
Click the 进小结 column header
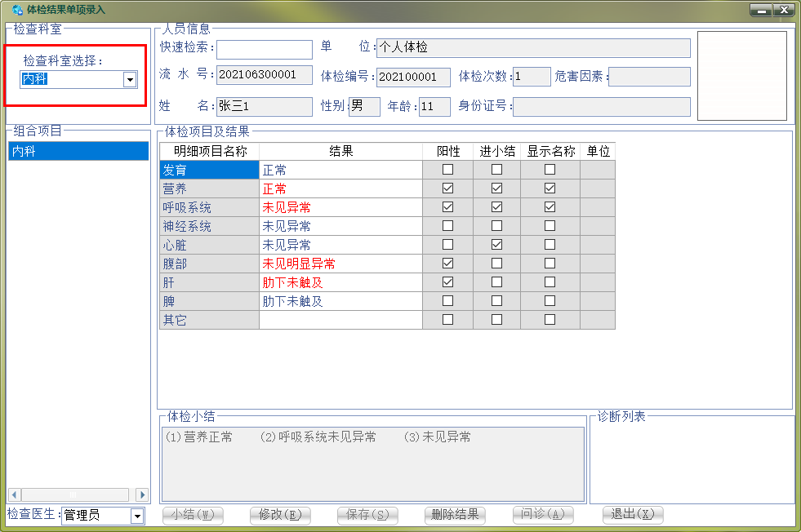tap(497, 151)
